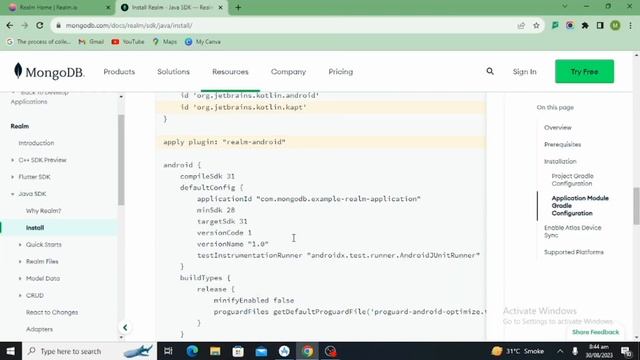Jump to the Supported Platforms section
The height and width of the screenshot is (360, 640).
(x=573, y=252)
